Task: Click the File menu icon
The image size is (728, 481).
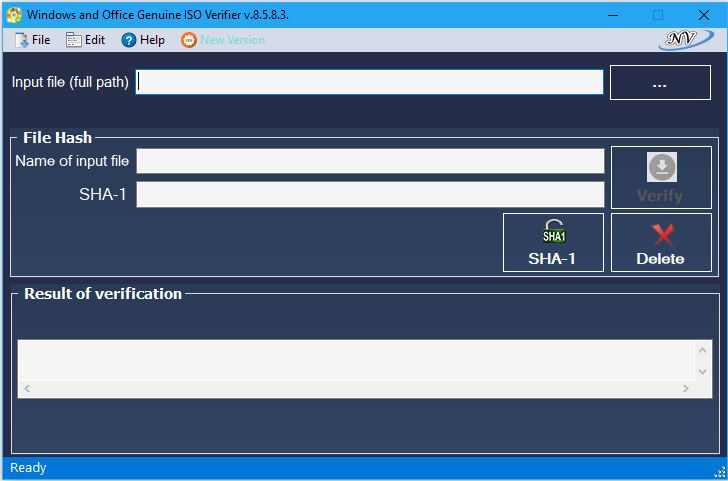Action: (21, 40)
